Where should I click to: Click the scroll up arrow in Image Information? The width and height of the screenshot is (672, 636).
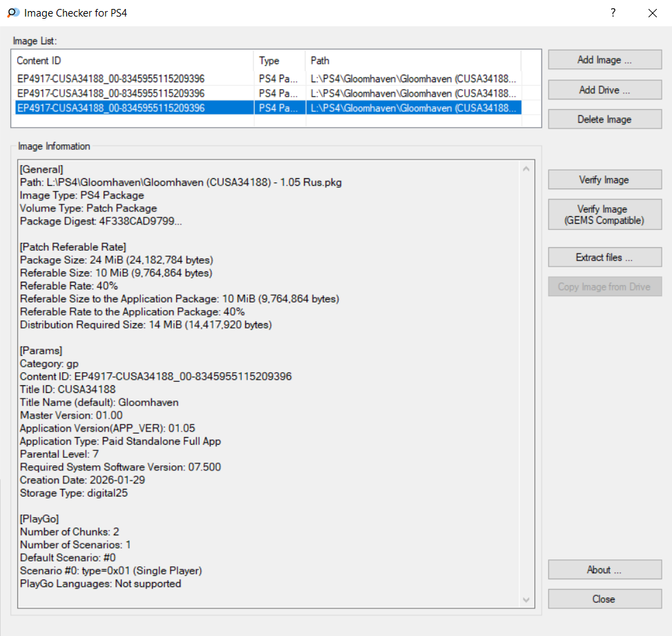[527, 169]
